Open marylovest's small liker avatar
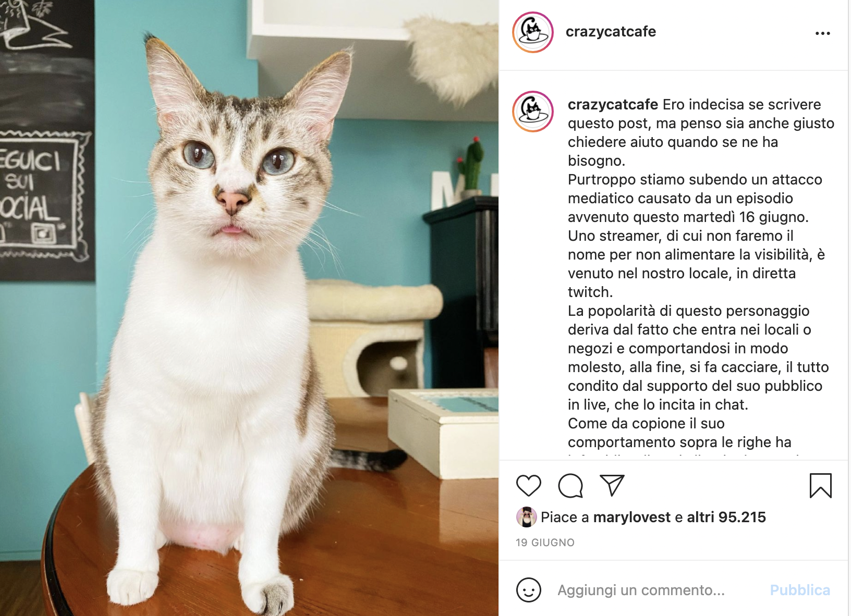 (x=526, y=517)
